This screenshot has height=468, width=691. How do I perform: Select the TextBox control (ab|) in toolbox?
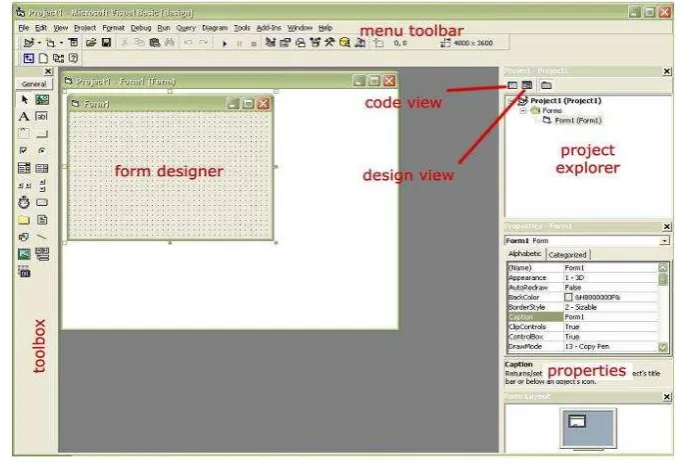coord(42,116)
